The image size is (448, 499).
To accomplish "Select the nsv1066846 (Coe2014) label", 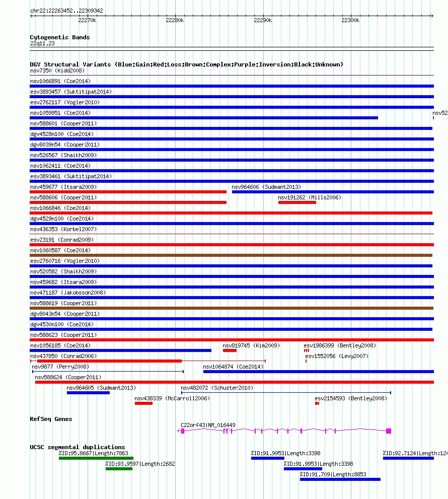I will click(x=60, y=208).
